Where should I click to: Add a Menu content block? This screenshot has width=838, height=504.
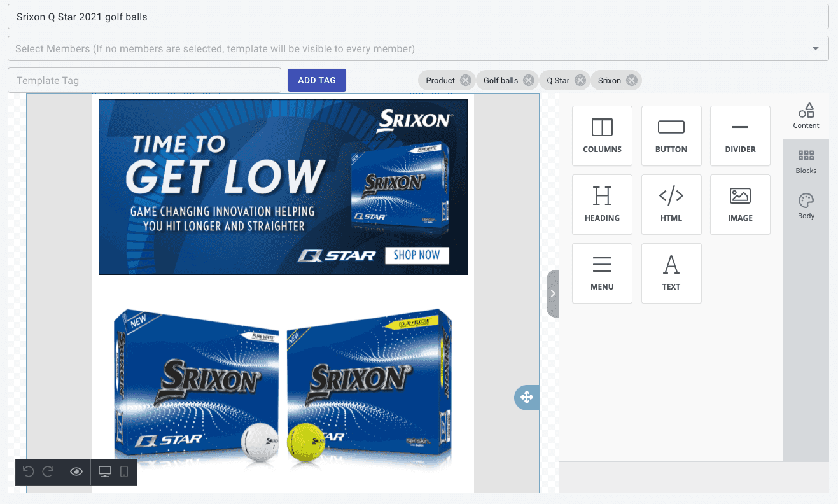click(602, 273)
